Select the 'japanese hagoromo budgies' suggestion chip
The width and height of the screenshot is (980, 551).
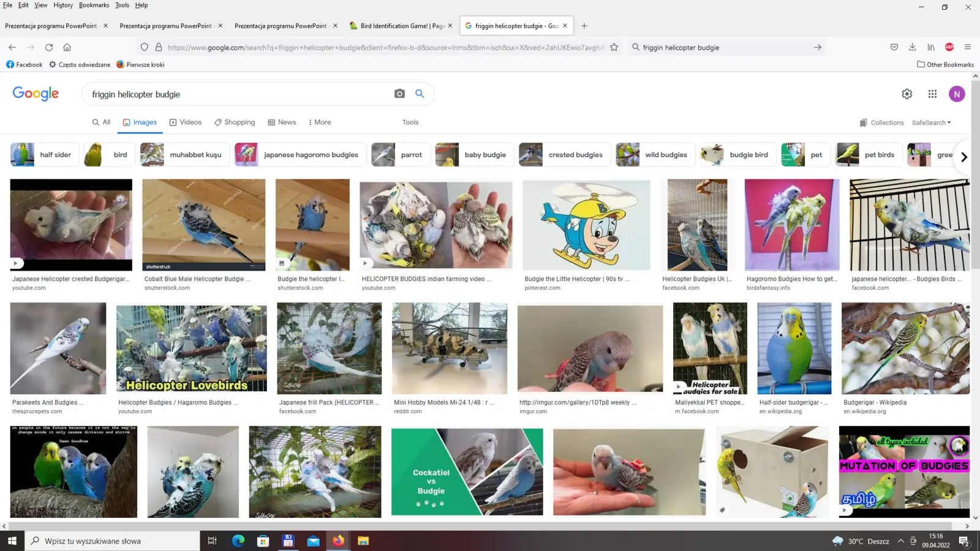point(301,155)
